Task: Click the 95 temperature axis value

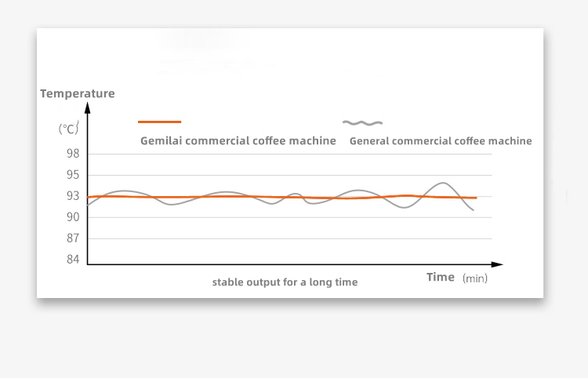Action: click(x=73, y=175)
